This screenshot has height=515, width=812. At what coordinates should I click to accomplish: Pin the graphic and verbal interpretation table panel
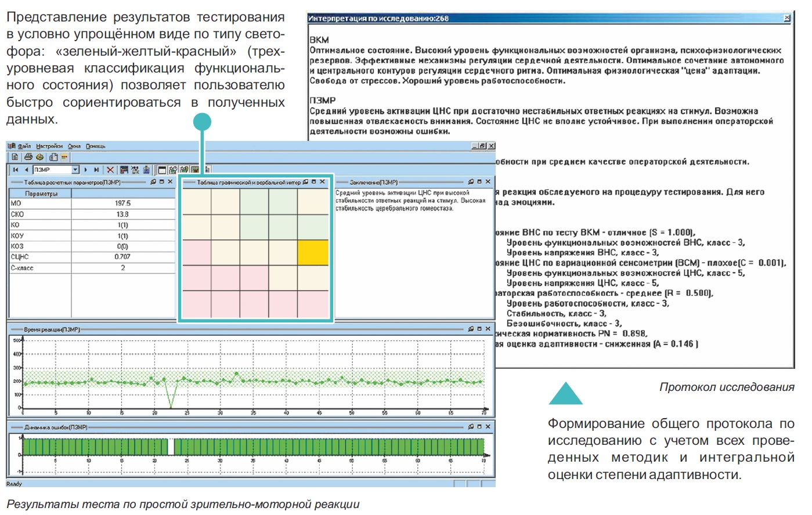[x=305, y=182]
